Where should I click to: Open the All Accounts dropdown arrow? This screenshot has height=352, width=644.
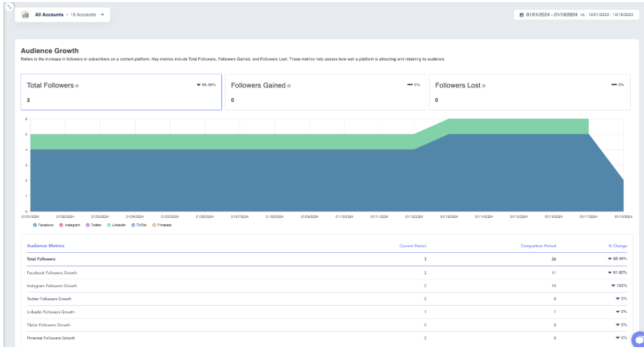coord(103,15)
